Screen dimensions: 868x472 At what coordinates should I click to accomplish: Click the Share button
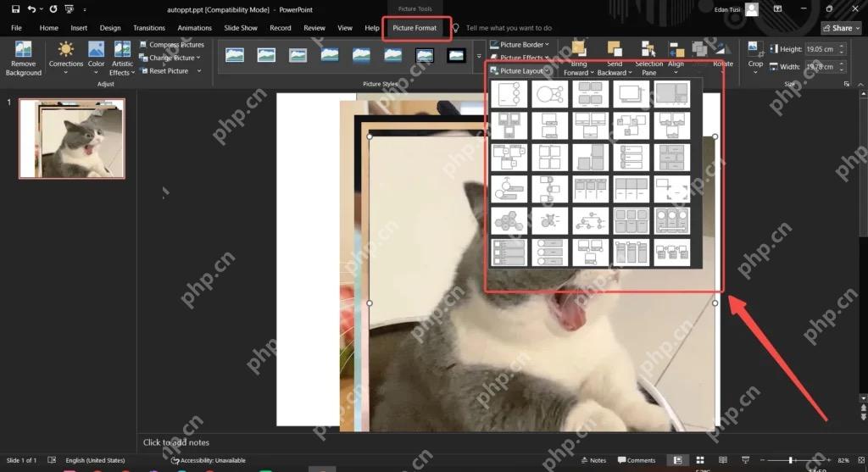[x=842, y=28]
